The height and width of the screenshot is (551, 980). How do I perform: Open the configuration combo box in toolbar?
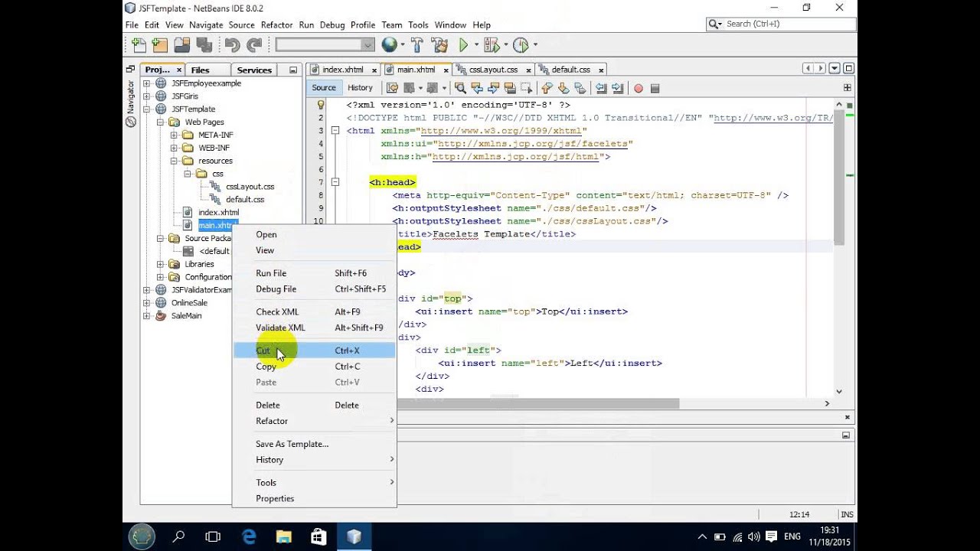(325, 45)
